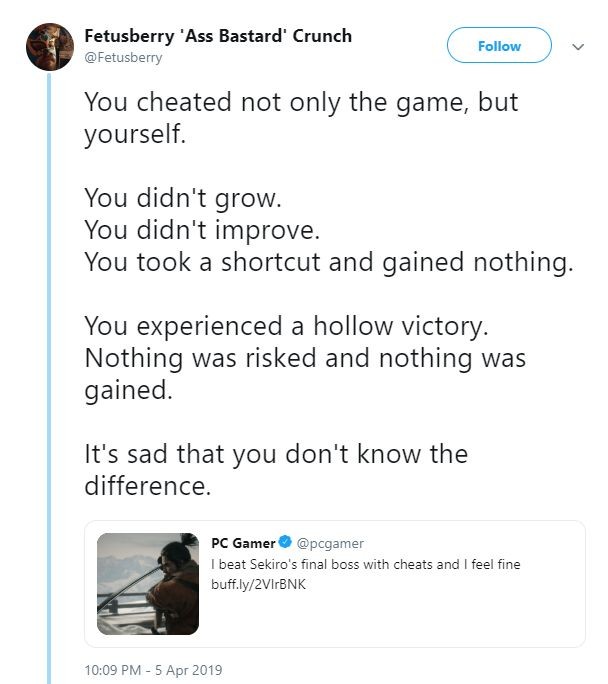Click 'You took a shortcut and gained nothing.'
This screenshot has width=608, height=684.
326,262
